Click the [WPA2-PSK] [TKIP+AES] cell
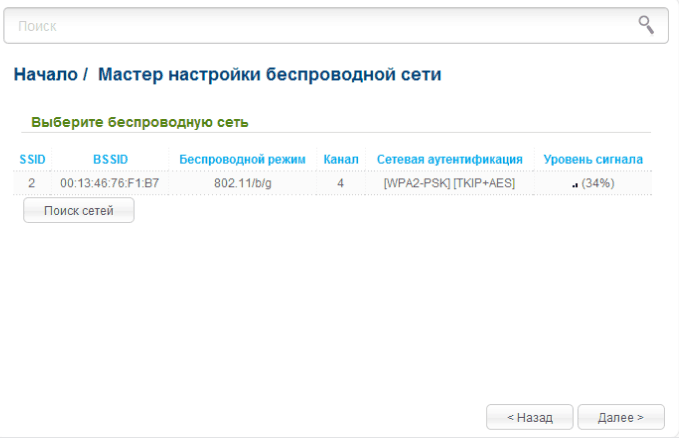Viewport: 679px width, 438px height. (x=449, y=183)
